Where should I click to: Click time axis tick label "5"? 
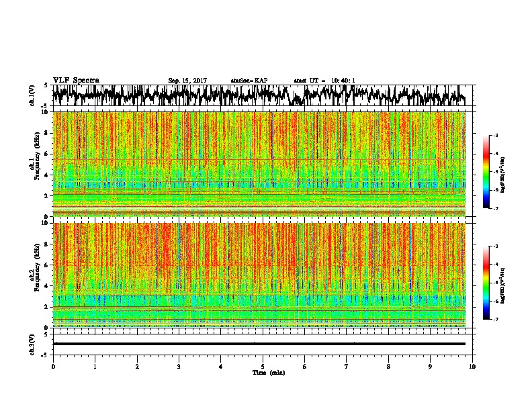click(x=263, y=367)
